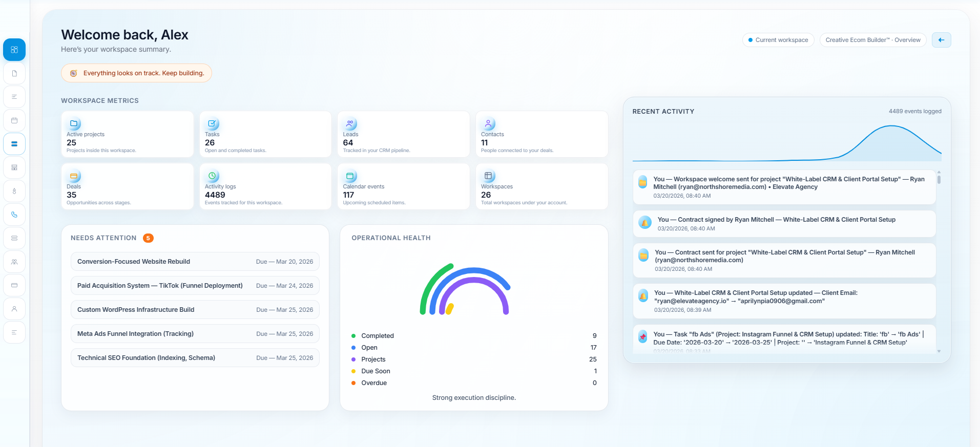Open Meta Ads Funnel Integration (Tracking) item
Screen dimensions: 980x447
(x=195, y=334)
